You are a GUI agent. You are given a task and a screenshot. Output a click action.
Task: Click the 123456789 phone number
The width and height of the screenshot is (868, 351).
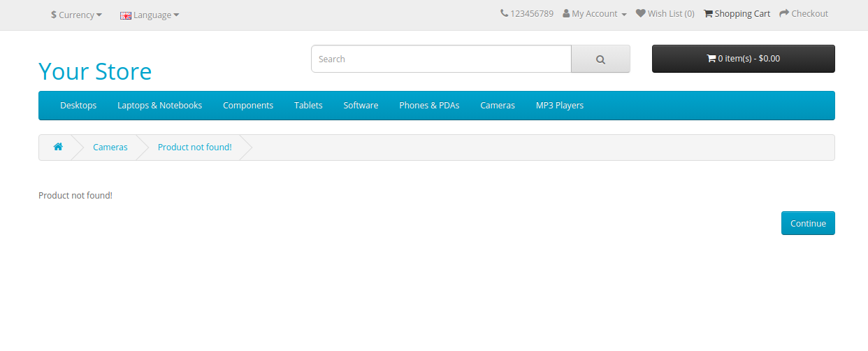(x=532, y=14)
